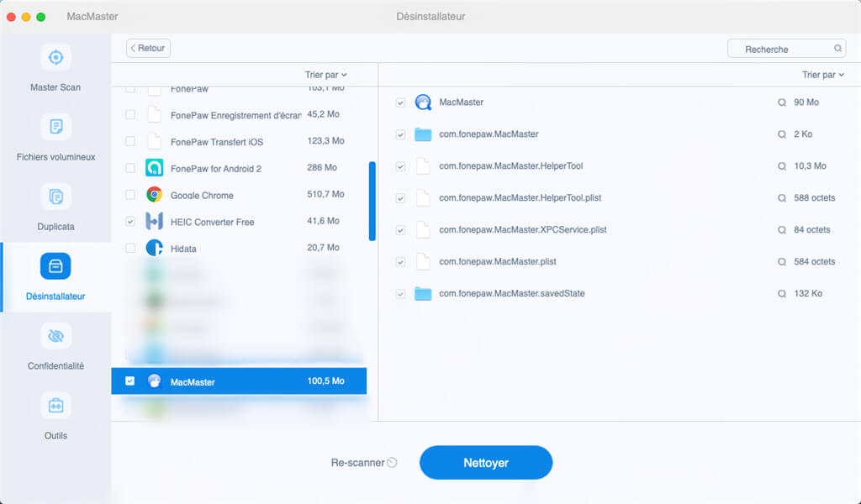Reveal com.fonepaw.MacMaster 2 Ko with magnifier
The height and width of the screenshot is (504, 861).
[x=782, y=134]
